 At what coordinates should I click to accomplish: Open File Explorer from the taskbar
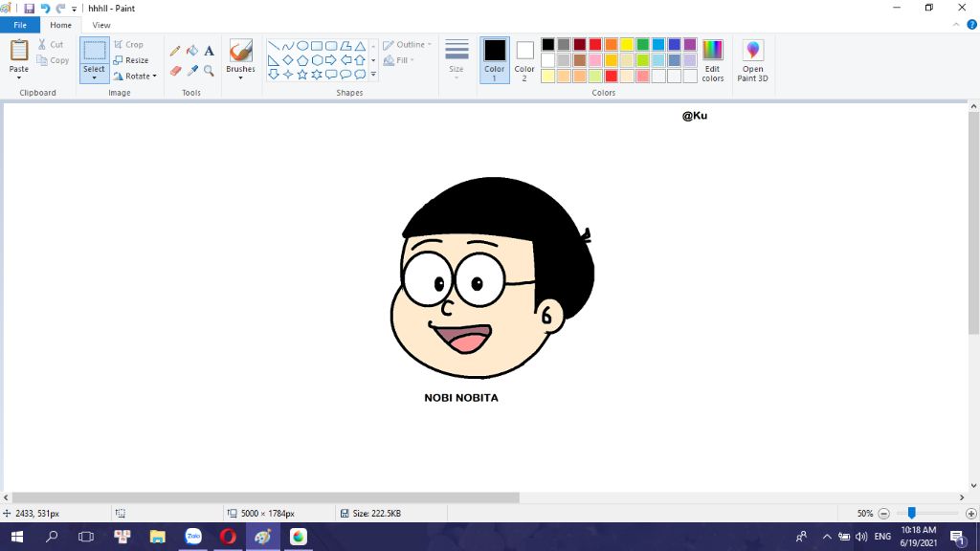click(x=158, y=537)
